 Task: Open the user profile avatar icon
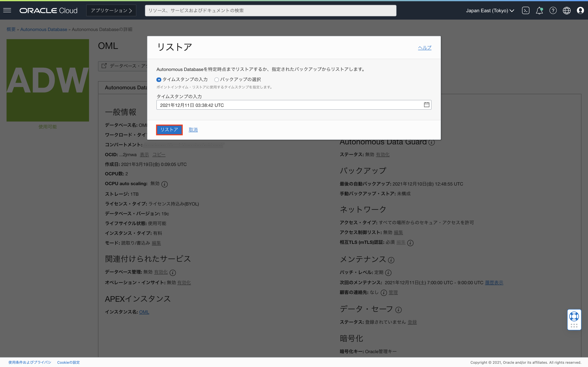tap(580, 10)
